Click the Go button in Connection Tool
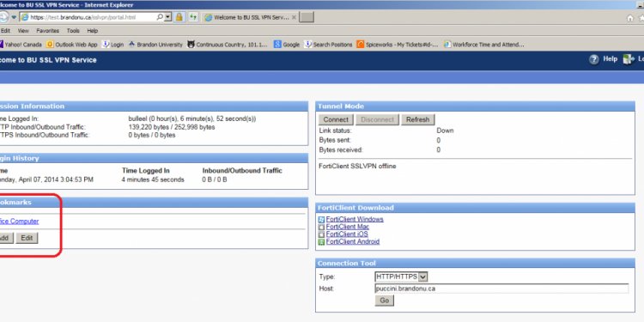This screenshot has height=322, width=644. (385, 301)
